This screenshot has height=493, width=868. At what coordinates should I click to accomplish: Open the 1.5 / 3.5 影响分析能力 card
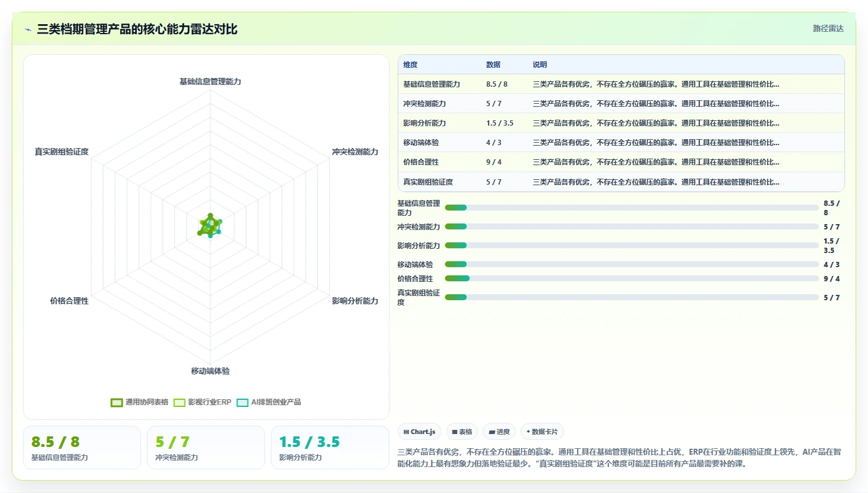pos(330,448)
